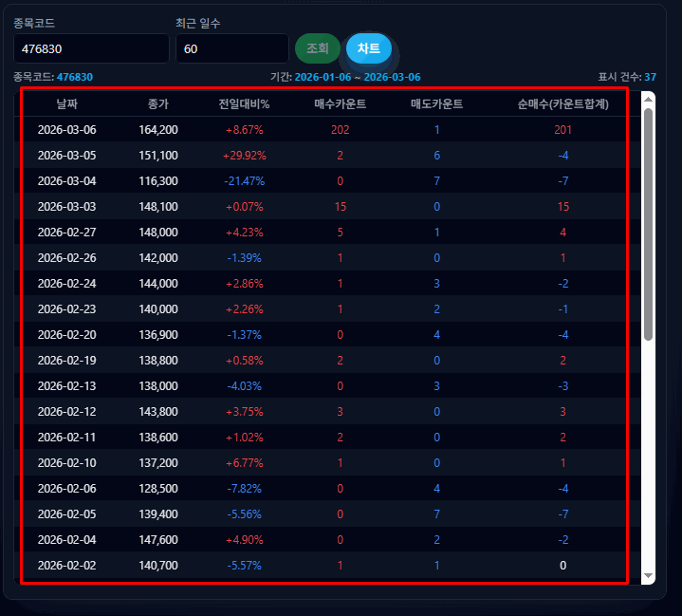Click the -21.47% change value
682x616 pixels.
244,180
